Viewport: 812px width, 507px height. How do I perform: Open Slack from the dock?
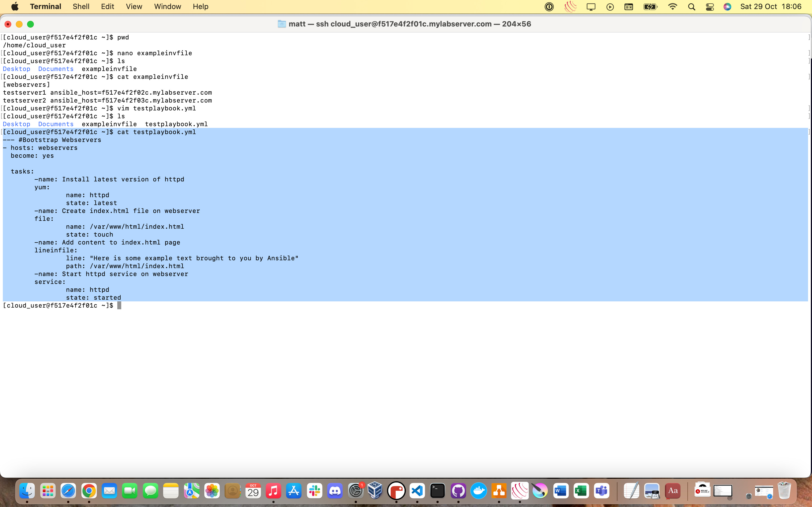pos(314,491)
